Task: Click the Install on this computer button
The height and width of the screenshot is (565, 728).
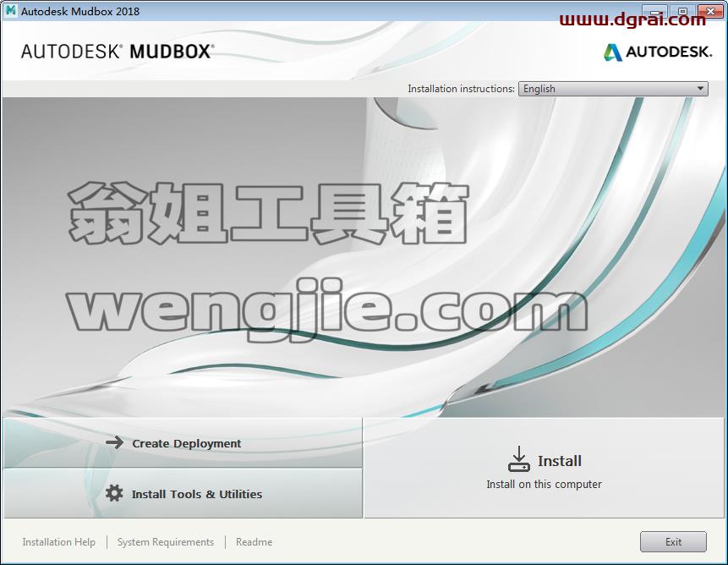Action: [545, 468]
